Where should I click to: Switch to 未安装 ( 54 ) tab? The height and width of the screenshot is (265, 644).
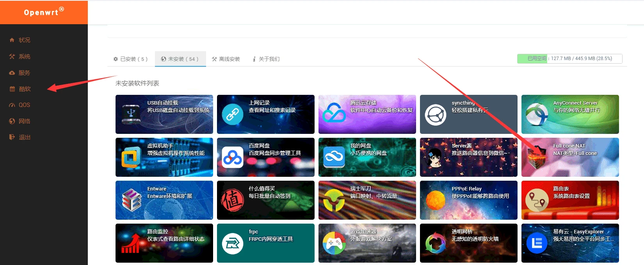tap(180, 59)
